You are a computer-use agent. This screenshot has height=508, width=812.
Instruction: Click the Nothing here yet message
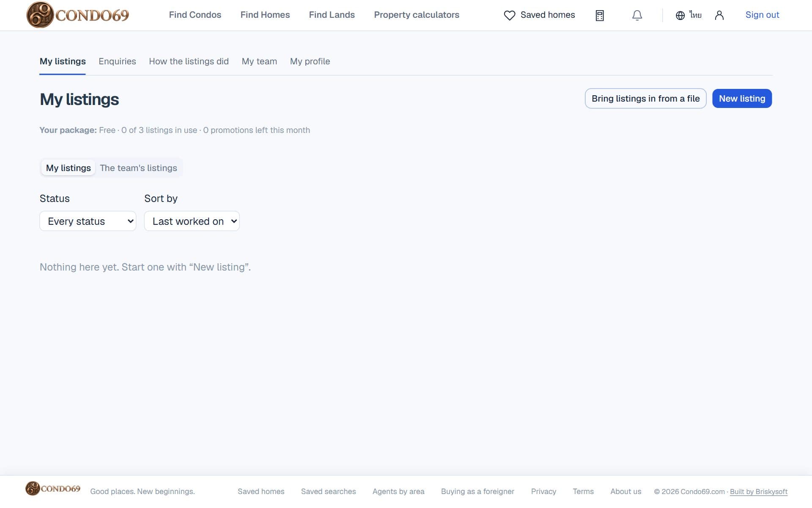[x=145, y=267]
